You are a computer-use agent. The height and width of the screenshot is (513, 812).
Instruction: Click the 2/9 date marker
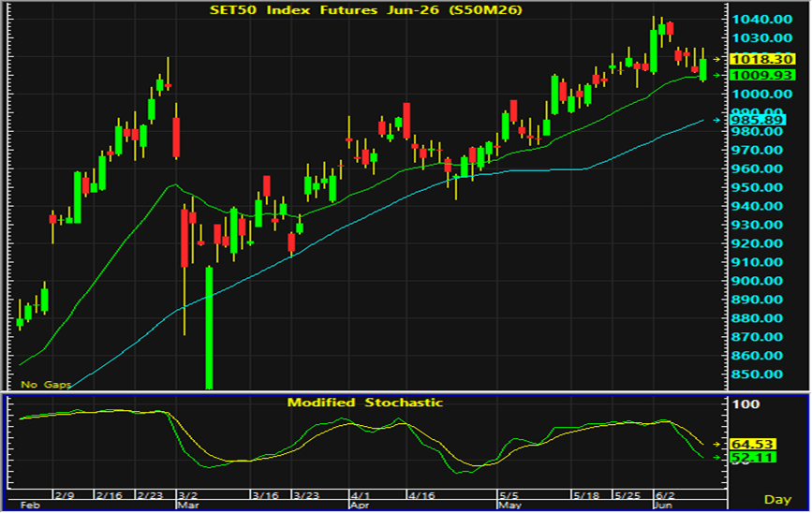click(65, 495)
